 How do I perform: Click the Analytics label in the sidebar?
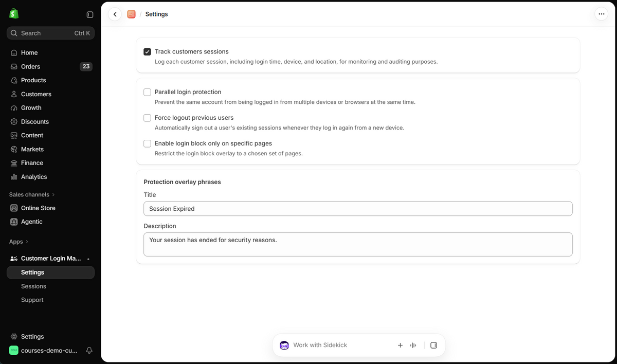(x=34, y=177)
